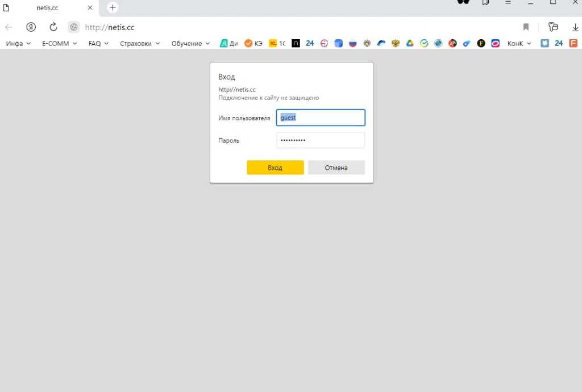
Task: Open the КЭ bookmark
Action: pos(253,43)
